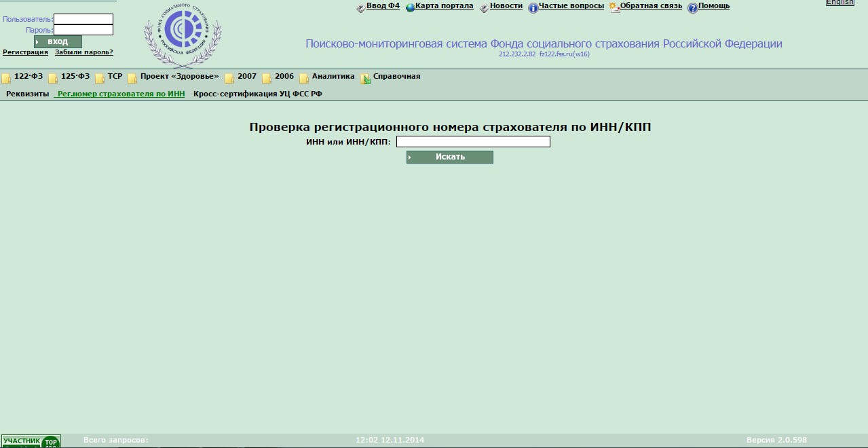Screen dimensions: 868x448
Task: Click the question mark icon beside Помощь
Action: pos(692,7)
